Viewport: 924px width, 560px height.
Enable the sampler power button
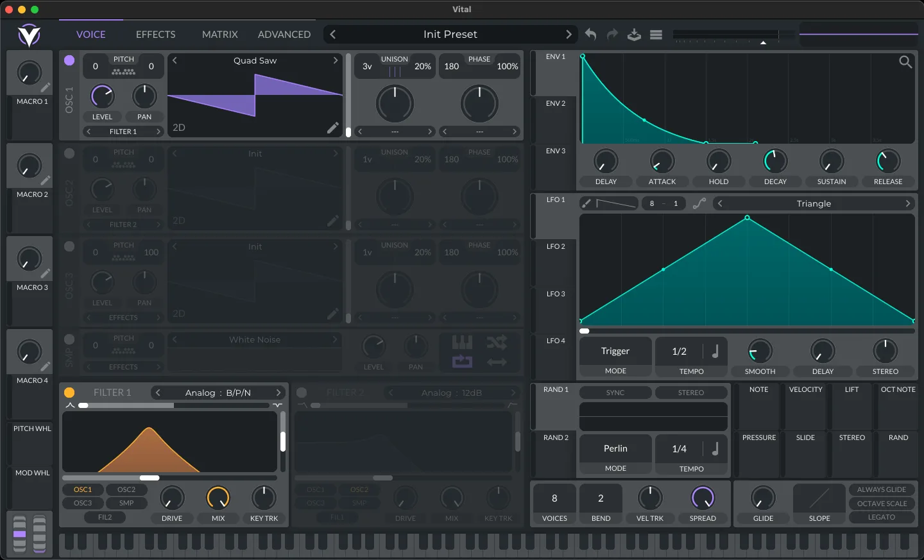click(x=69, y=339)
